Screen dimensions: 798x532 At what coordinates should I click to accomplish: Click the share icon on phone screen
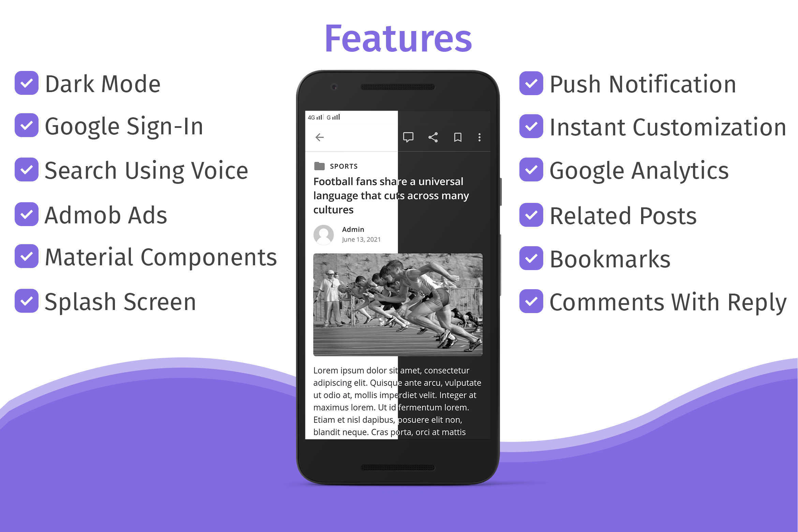click(x=432, y=137)
